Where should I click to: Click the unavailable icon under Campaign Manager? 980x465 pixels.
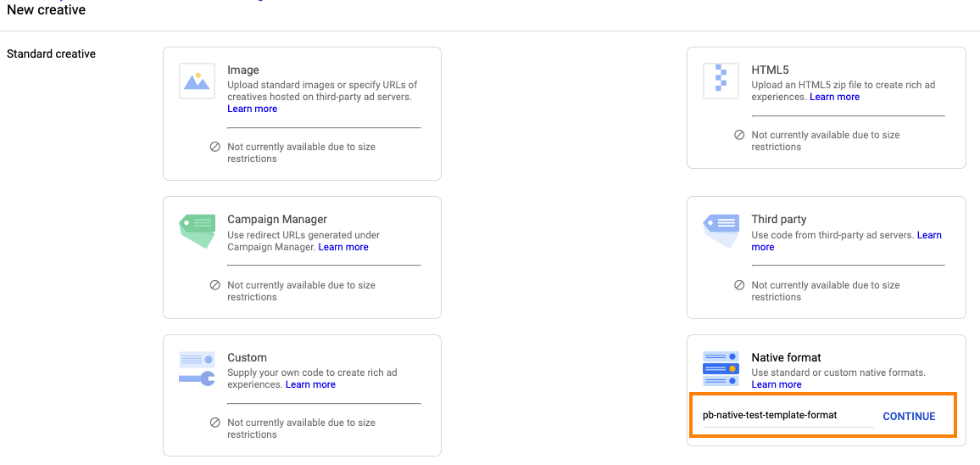coord(215,285)
